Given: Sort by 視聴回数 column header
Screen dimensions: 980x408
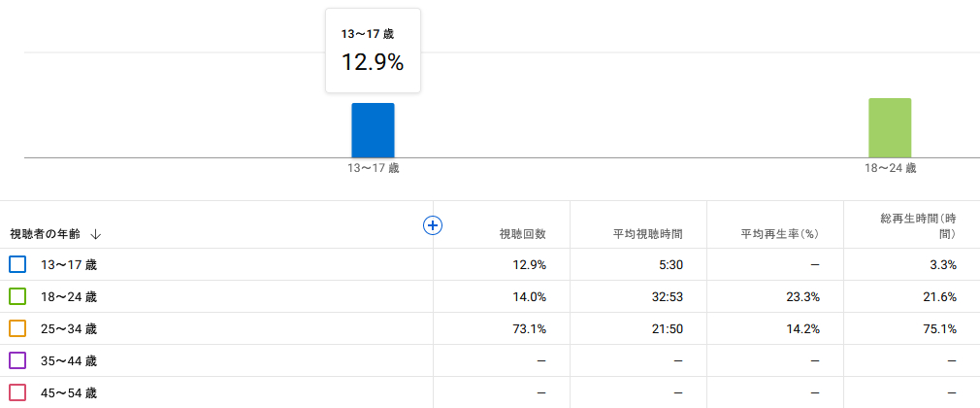Looking at the screenshot, I should click(x=522, y=235).
